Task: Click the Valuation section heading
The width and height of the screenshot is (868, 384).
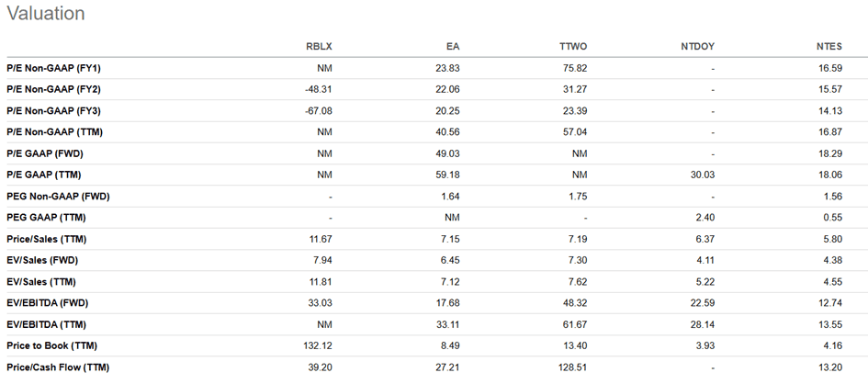Action: [45, 14]
